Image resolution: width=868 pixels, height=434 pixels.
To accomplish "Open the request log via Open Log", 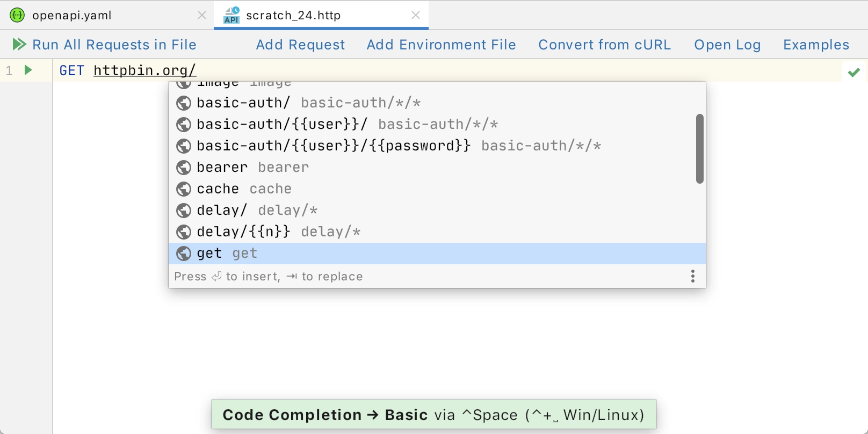I will [x=727, y=45].
